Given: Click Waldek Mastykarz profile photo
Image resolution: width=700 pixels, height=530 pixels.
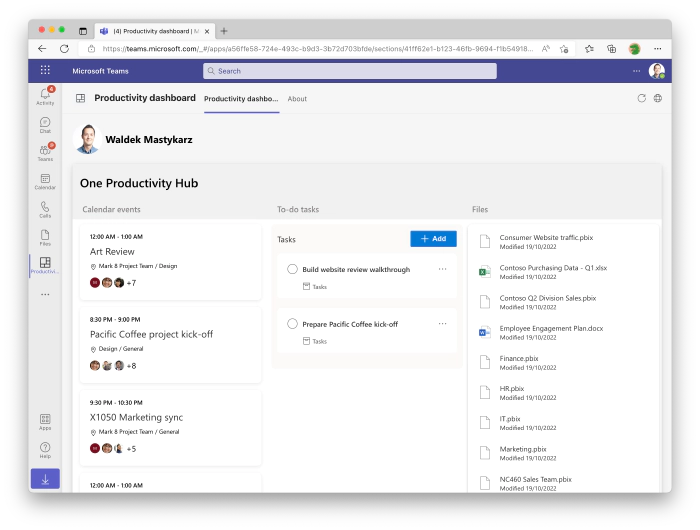Looking at the screenshot, I should tap(88, 139).
